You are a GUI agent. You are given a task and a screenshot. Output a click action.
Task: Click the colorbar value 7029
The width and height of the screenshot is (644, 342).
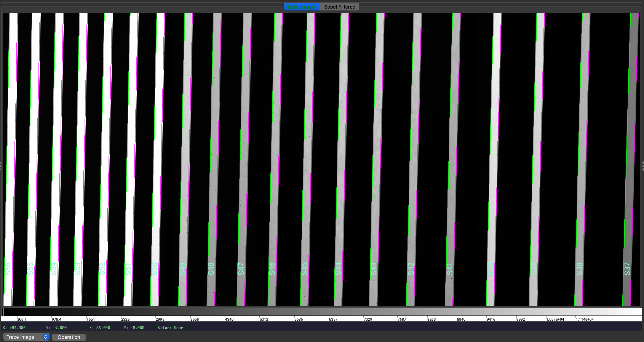(x=368, y=319)
